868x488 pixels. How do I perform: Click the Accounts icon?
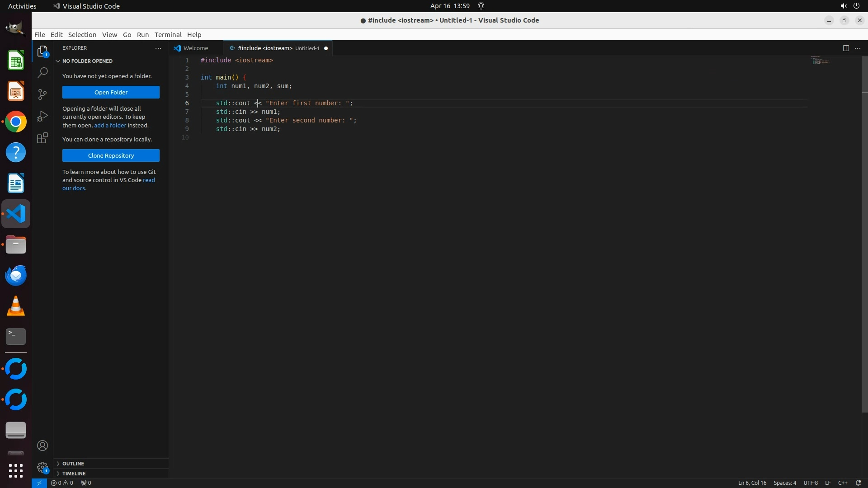click(x=42, y=446)
